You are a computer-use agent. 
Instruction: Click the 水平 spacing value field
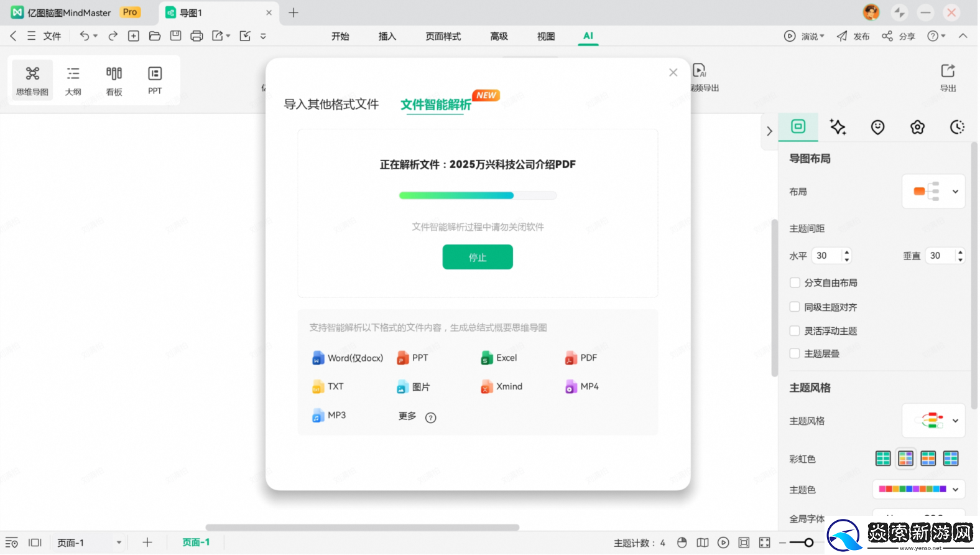(827, 256)
